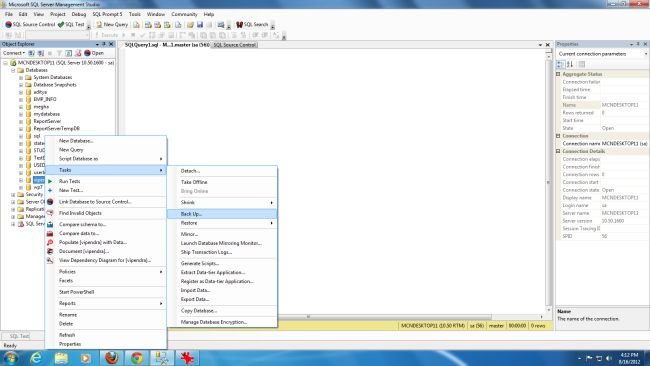Image resolution: width=650 pixels, height=366 pixels.
Task: Collapse the Databases folder node
Action: 13,70
